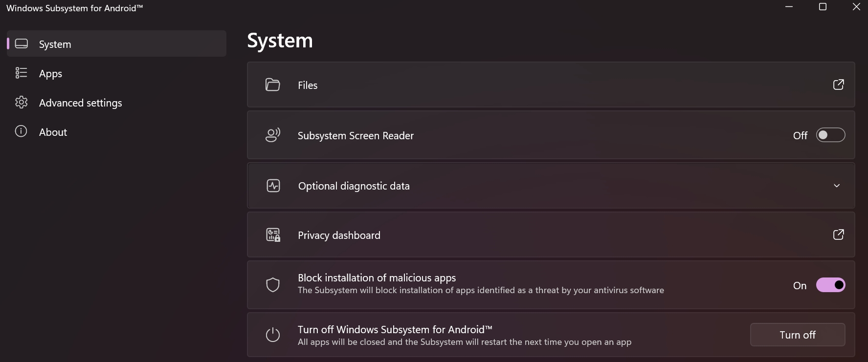Close the Windows Subsystem for Android window
Image resolution: width=868 pixels, height=362 pixels.
(x=856, y=7)
